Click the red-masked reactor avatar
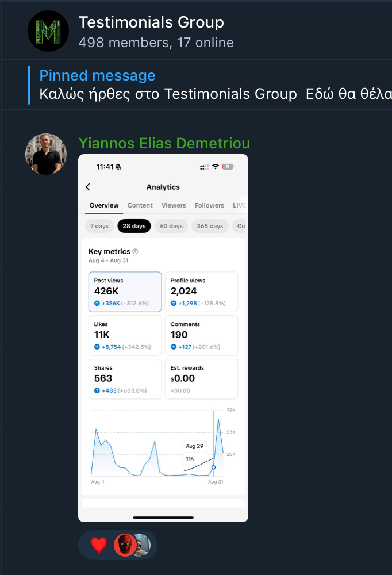The width and height of the screenshot is (392, 575). (x=124, y=545)
